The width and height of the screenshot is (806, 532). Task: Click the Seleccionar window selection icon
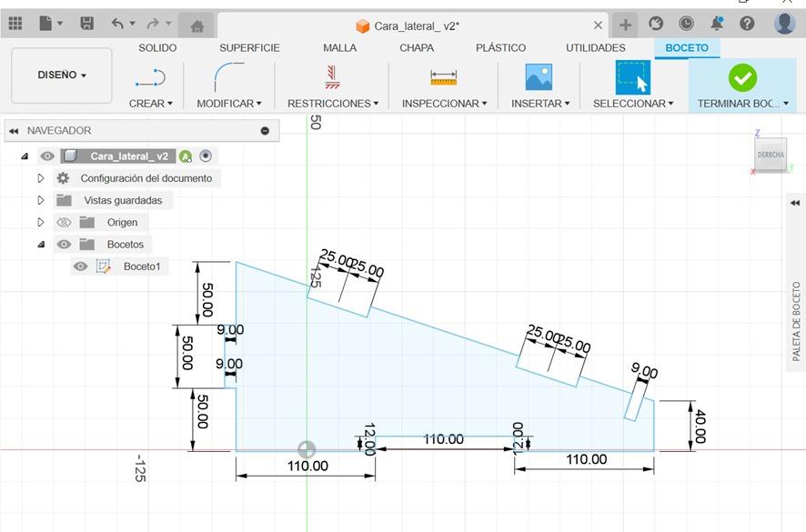633,77
